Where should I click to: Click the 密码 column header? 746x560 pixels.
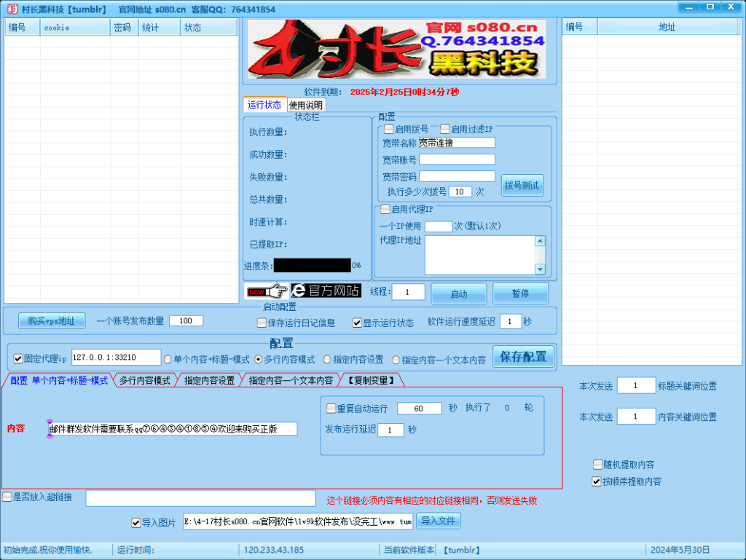pos(124,28)
